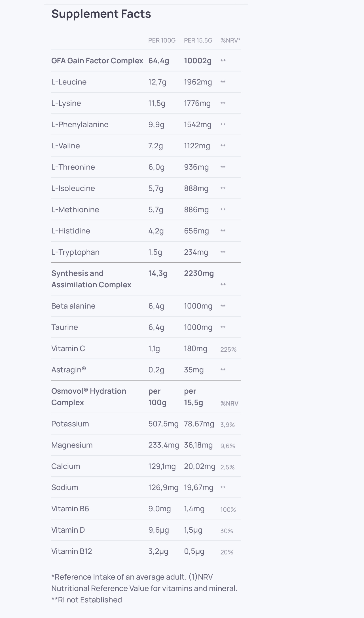Viewport: 364px width, 618px height.
Task: Click the L-Leucine ingredient name
Action: 69,82
